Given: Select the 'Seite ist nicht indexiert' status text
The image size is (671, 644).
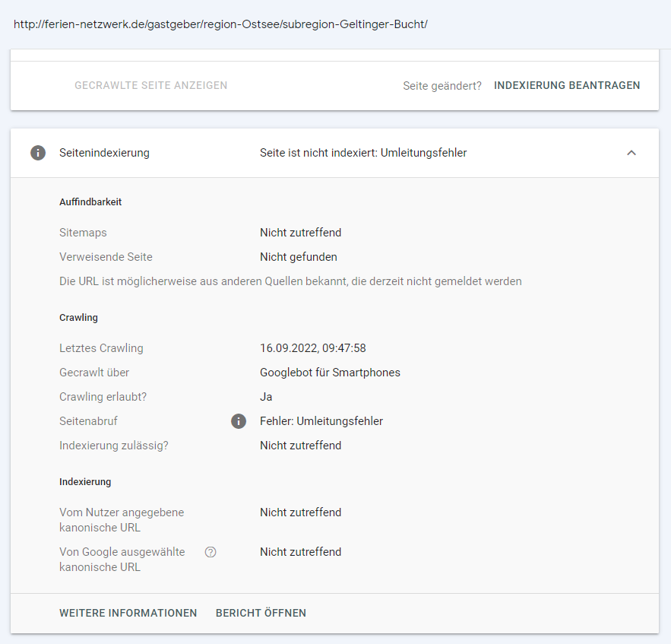Looking at the screenshot, I should 363,153.
